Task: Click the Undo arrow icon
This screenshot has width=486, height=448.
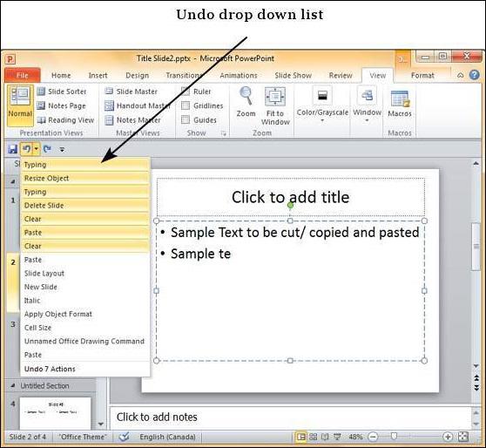Action: (x=27, y=150)
